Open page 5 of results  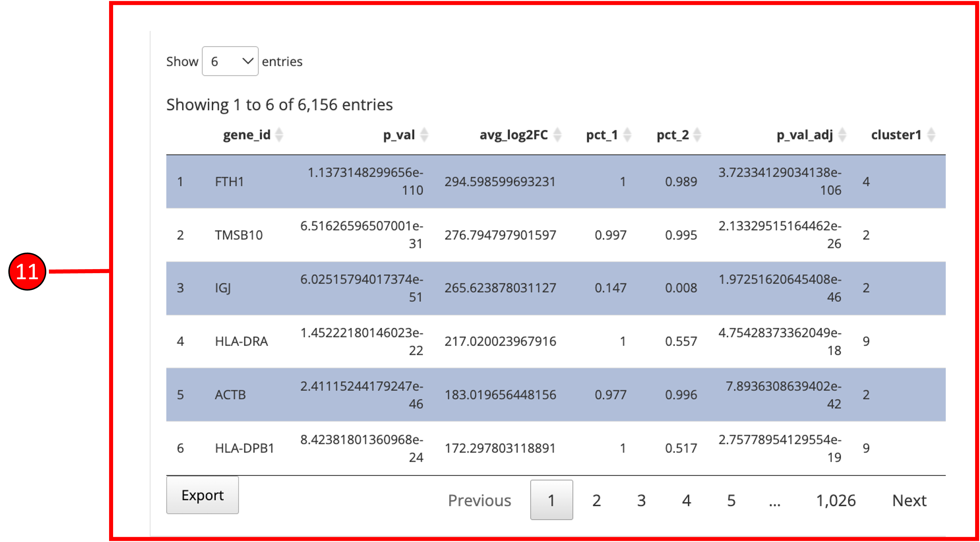[731, 500]
